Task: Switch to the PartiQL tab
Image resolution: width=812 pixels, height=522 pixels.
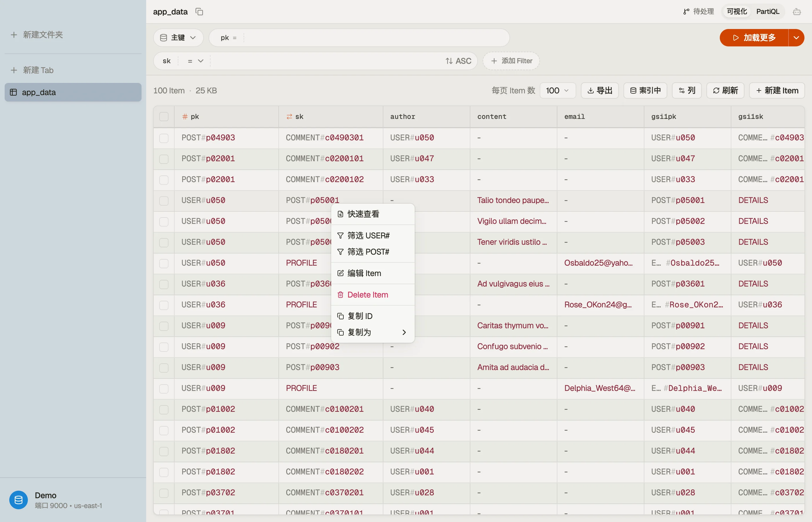Action: (768, 12)
